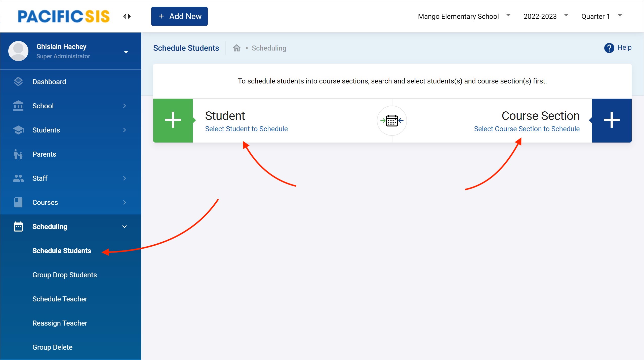This screenshot has width=644, height=360.
Task: Toggle the sidebar collapse arrows icon
Action: [x=127, y=16]
